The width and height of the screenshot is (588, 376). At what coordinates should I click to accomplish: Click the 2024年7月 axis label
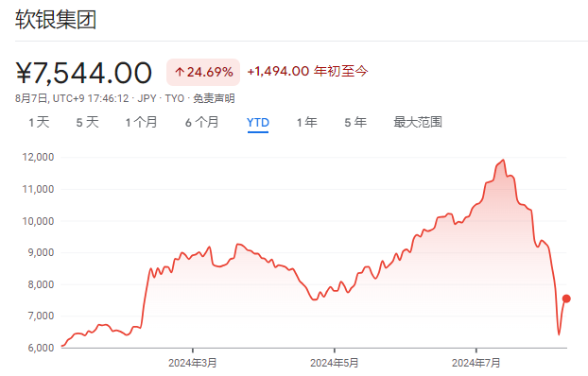click(476, 363)
